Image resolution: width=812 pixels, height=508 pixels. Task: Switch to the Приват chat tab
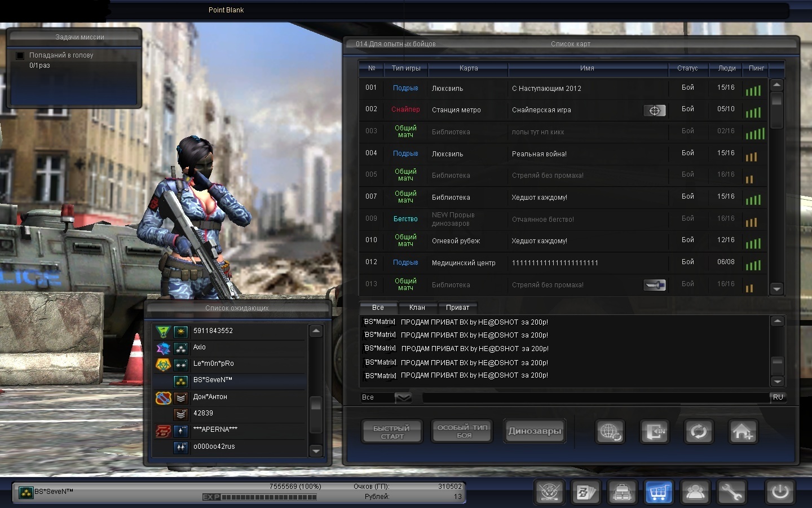457,308
